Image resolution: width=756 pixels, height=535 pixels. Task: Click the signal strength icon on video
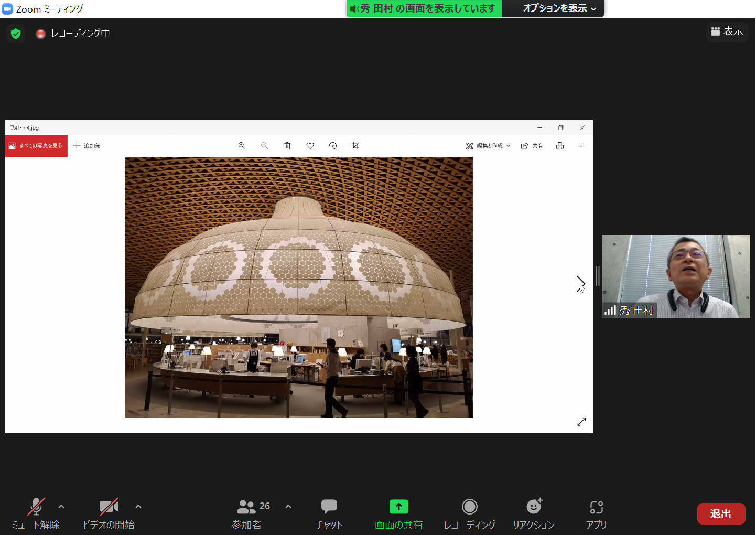(x=610, y=310)
